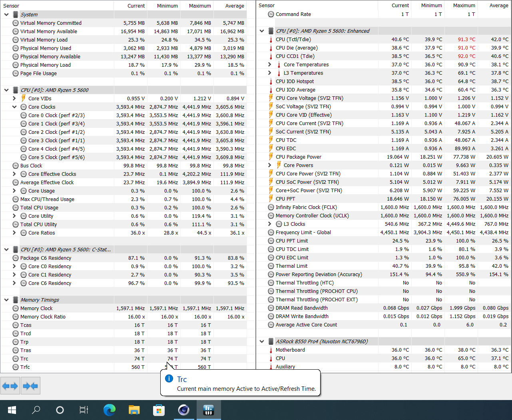Click the CPU Die (average) thermometer icon
512x420 pixels.
271,48
